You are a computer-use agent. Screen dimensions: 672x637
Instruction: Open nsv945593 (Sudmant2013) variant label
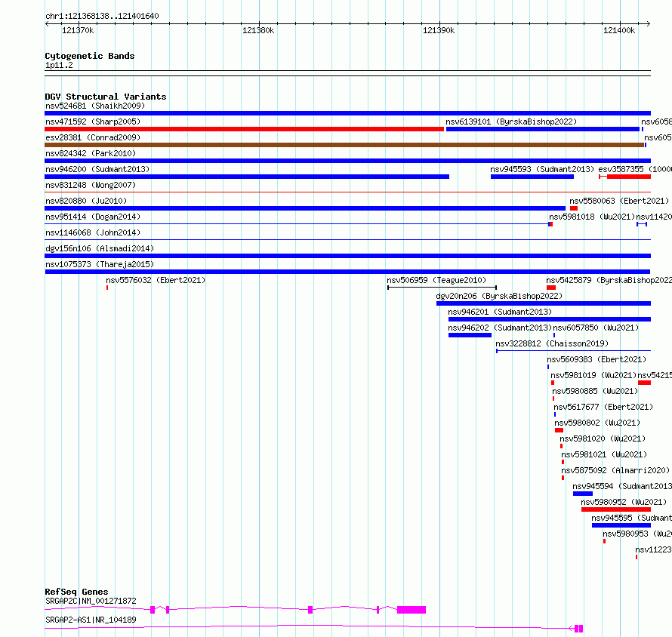click(x=542, y=169)
